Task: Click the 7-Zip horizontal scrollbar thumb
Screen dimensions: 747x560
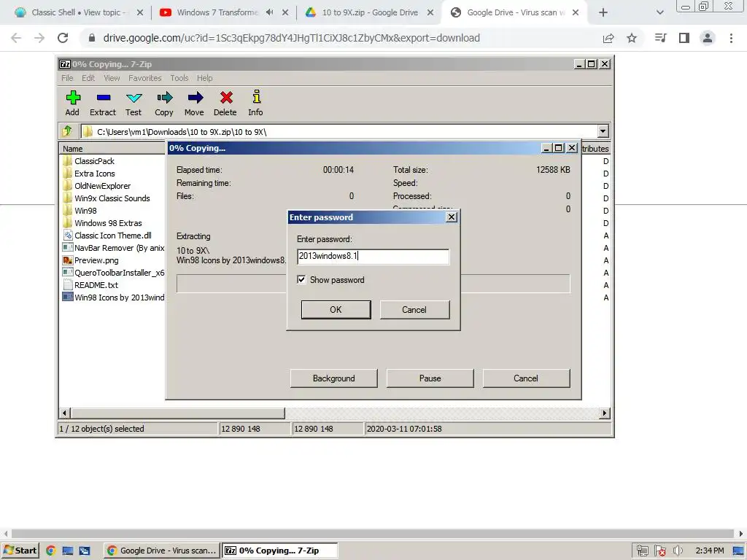Action: (x=178, y=413)
